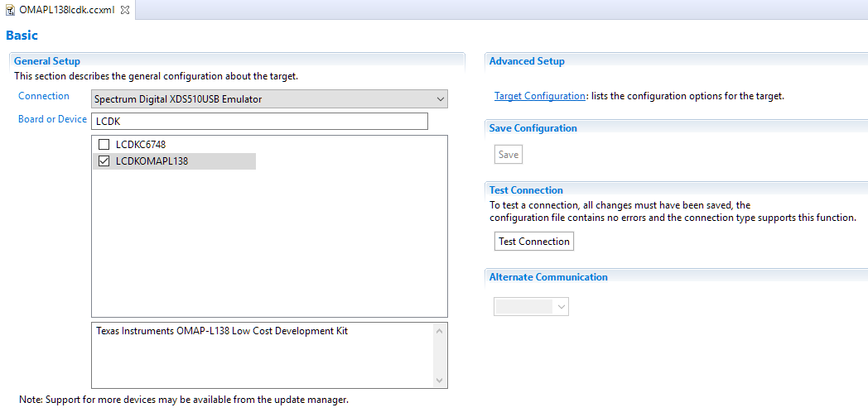Click the Save Configuration section header
Image resolution: width=868 pixels, height=417 pixels.
533,128
